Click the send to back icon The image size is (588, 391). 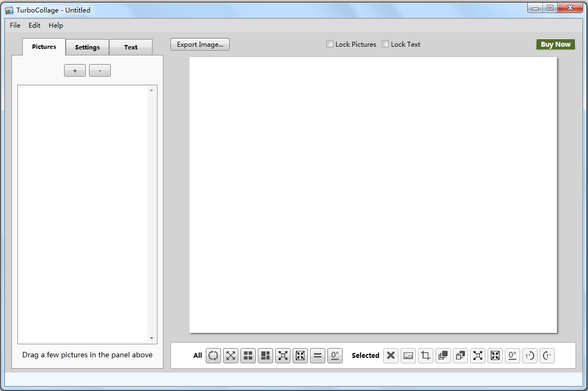click(460, 356)
